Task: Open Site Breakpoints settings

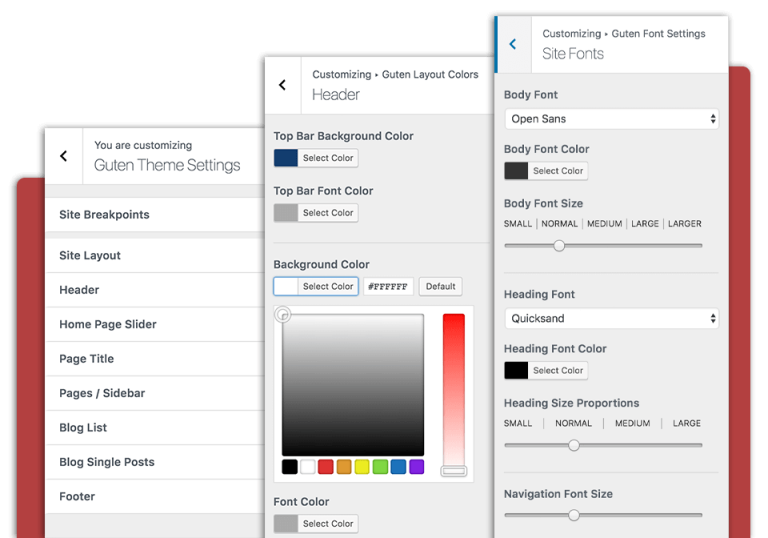Action: 154,215
